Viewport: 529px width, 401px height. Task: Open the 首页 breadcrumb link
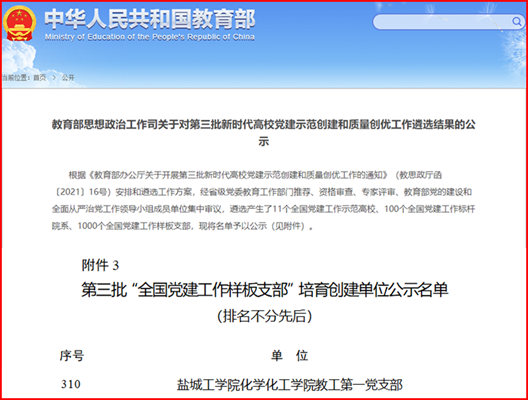(39, 78)
